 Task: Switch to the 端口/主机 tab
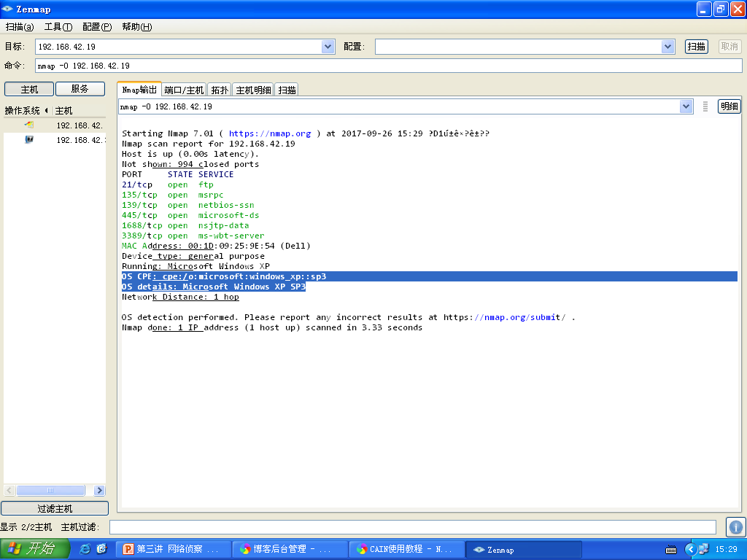[184, 90]
